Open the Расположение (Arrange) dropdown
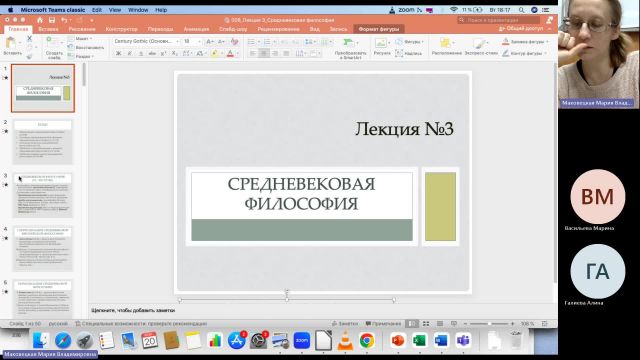Screen dimensions: 640x360 446,46
